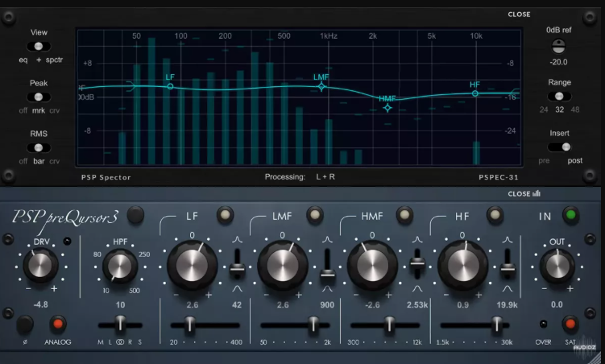Image resolution: width=605 pixels, height=364 pixels.
Task: Click the HF Q vertical slider handle
Action: pyautogui.click(x=508, y=268)
